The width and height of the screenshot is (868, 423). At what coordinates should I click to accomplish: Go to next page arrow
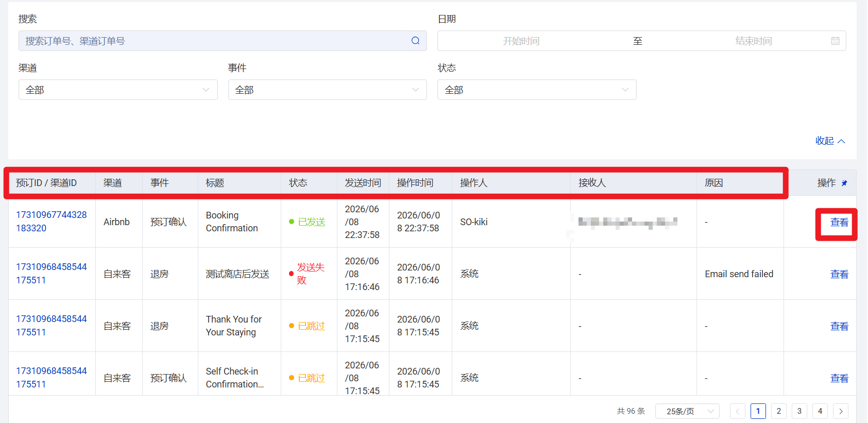[841, 411]
